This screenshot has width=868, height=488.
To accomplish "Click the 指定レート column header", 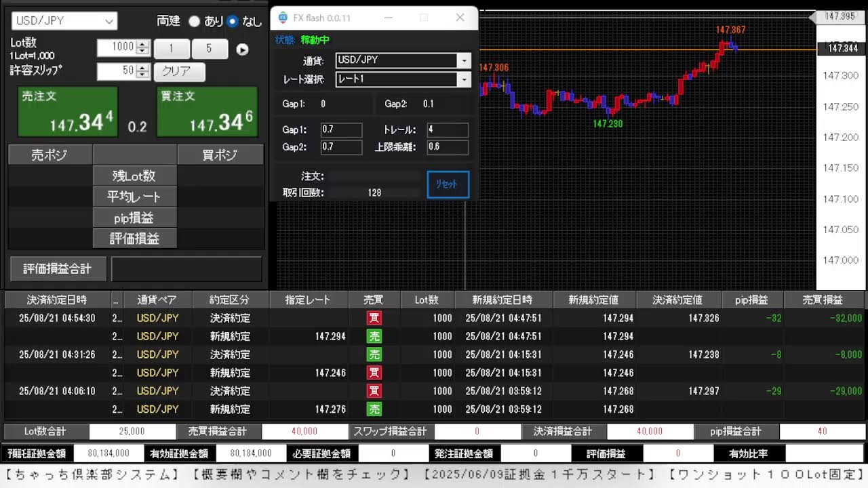I will tap(309, 300).
